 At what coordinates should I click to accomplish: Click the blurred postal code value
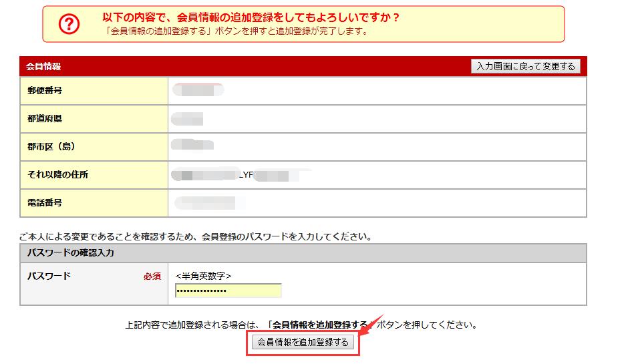click(x=198, y=90)
